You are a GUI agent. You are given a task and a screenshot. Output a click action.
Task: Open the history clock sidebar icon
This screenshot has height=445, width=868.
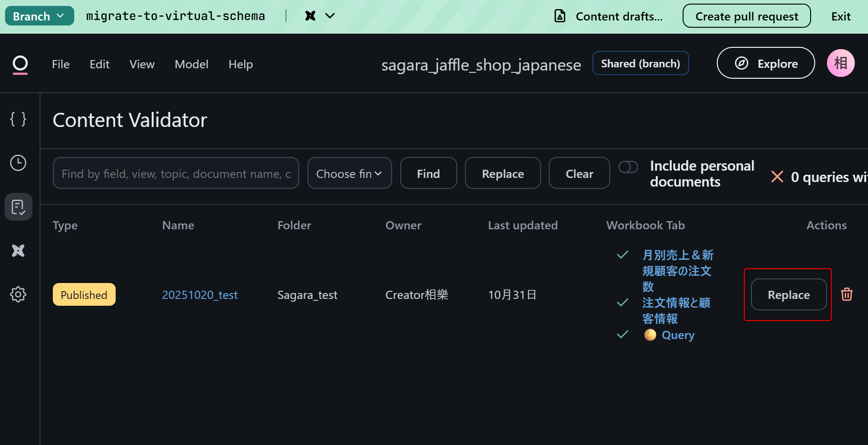coord(18,163)
